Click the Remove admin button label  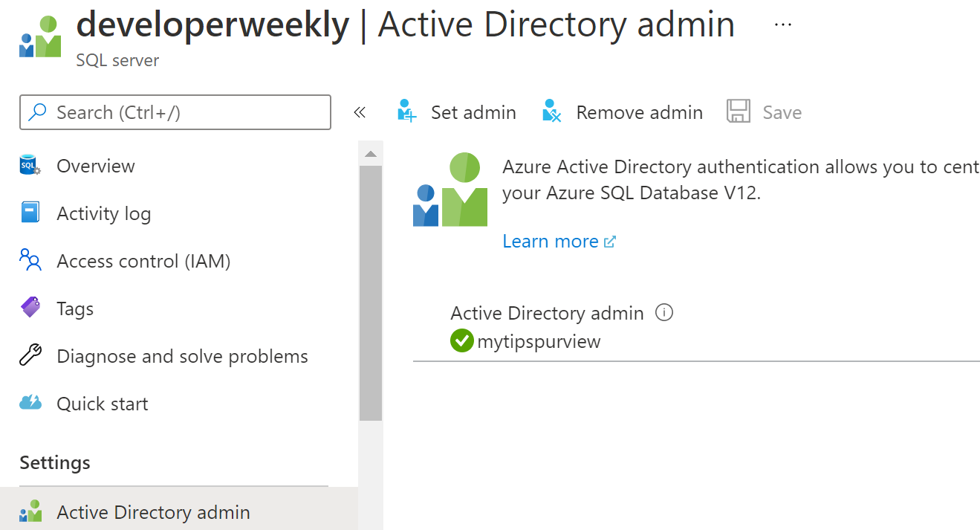pyautogui.click(x=639, y=112)
